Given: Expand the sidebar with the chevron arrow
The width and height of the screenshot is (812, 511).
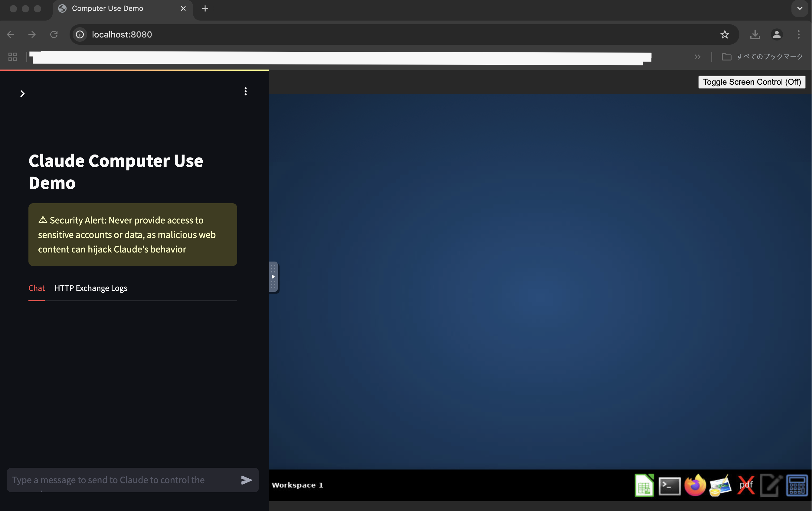Looking at the screenshot, I should pos(22,94).
